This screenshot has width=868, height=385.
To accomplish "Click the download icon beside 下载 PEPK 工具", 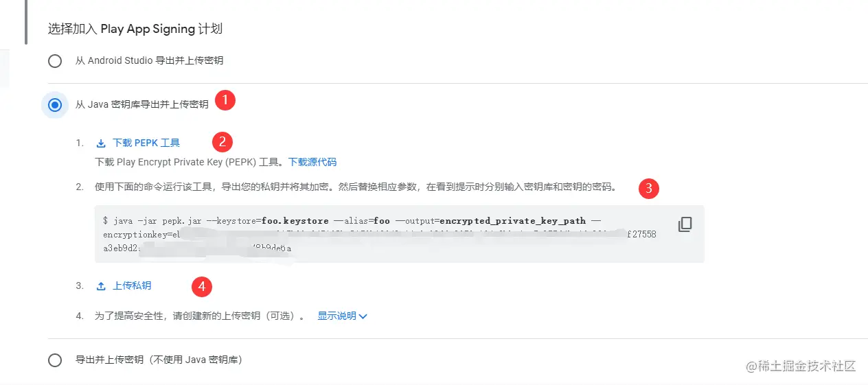I will (101, 143).
